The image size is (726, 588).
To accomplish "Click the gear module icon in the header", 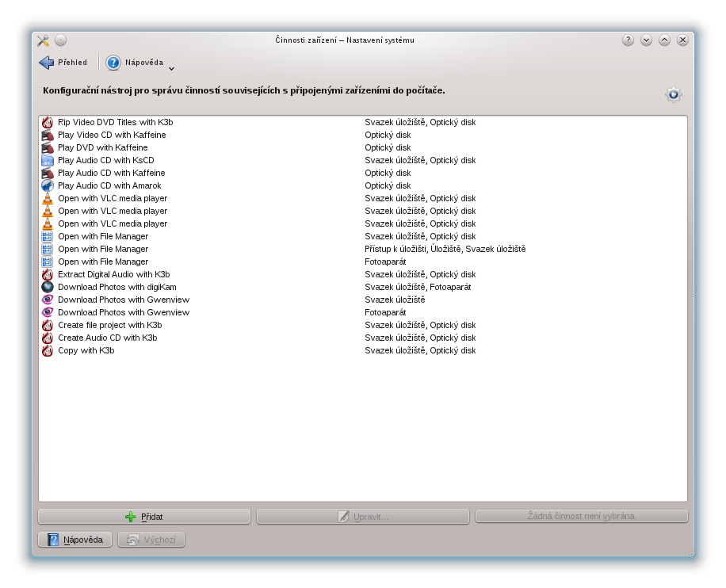I will [x=673, y=94].
